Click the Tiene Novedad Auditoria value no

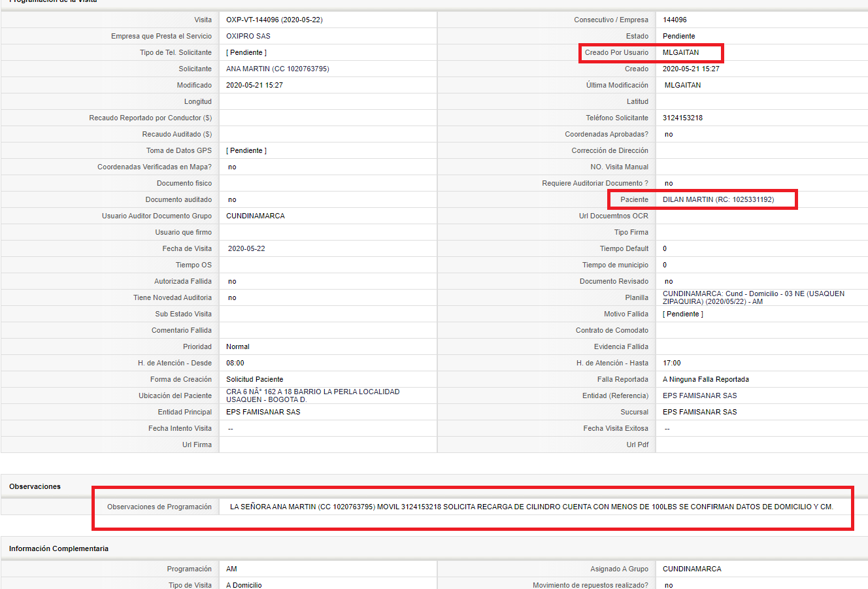(x=232, y=297)
